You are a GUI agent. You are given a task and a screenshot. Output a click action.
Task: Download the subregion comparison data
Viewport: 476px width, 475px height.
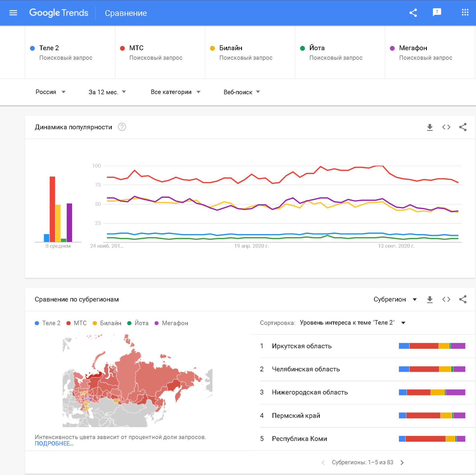(x=430, y=299)
